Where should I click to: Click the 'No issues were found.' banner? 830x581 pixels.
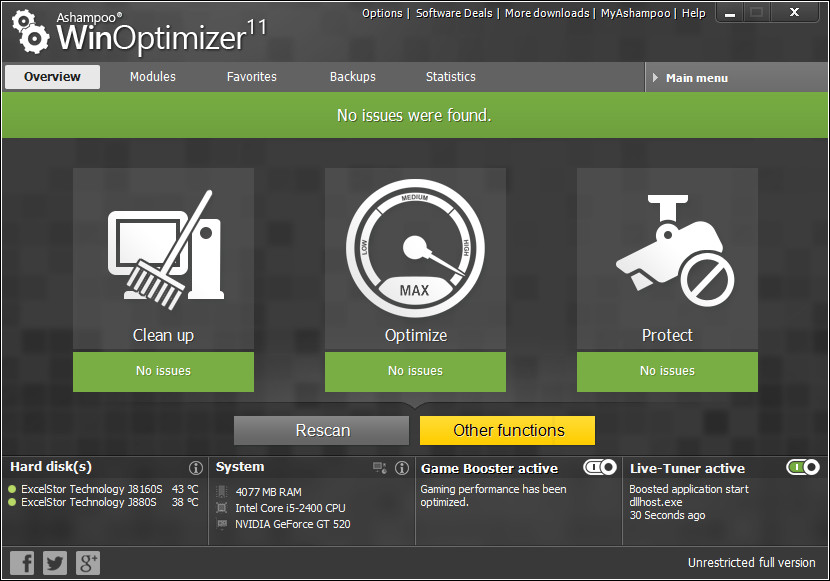click(414, 115)
